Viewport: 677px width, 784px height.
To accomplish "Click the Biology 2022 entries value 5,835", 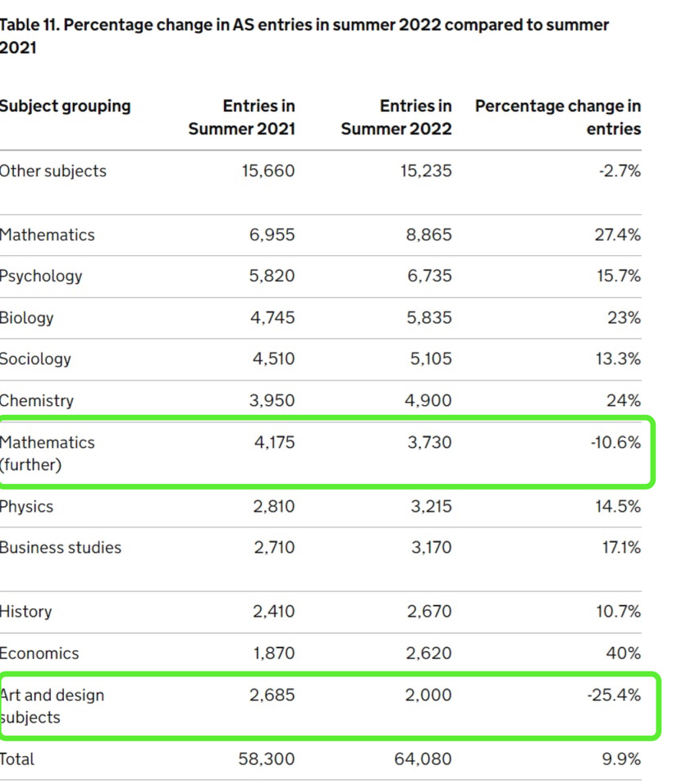I will (x=429, y=317).
